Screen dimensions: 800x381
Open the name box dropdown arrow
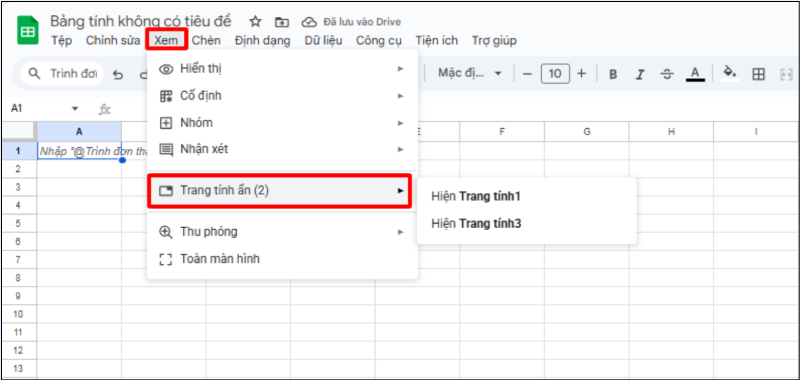(76, 109)
